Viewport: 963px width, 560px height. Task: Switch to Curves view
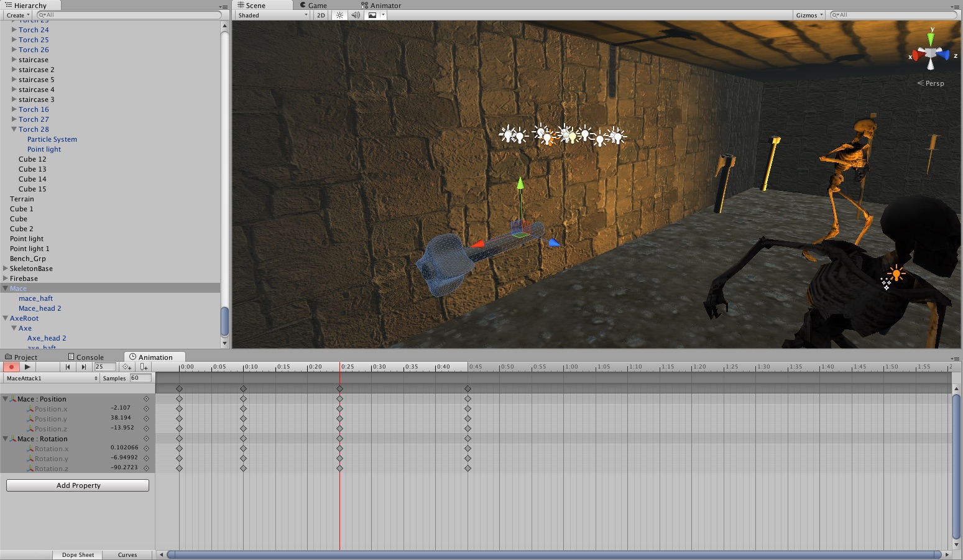tap(127, 555)
